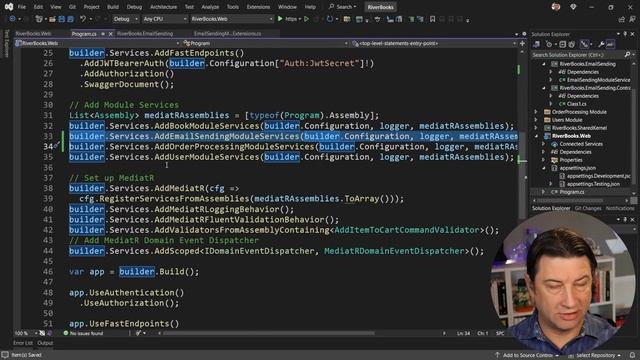Open the Output tab
This screenshot has height=360, width=640.
click(45, 343)
